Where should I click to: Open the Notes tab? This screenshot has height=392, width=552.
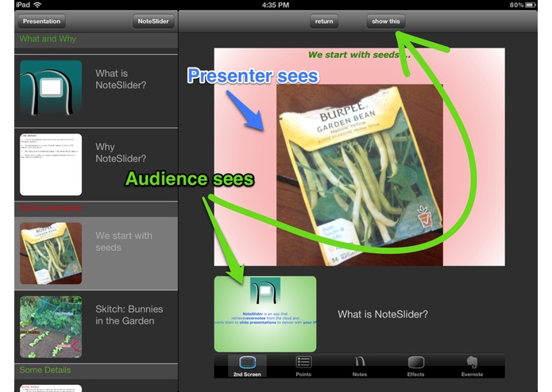coord(360,367)
